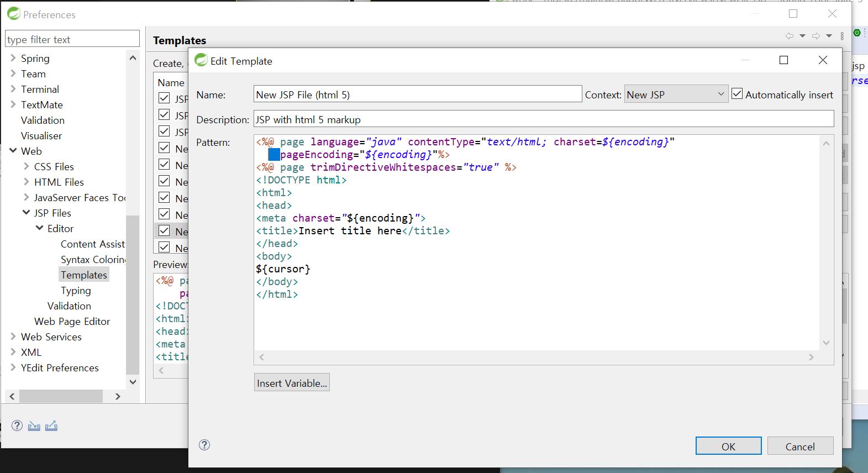868x473 pixels.
Task: Click Pattern editor vertical scroll down arrow
Action: (827, 343)
